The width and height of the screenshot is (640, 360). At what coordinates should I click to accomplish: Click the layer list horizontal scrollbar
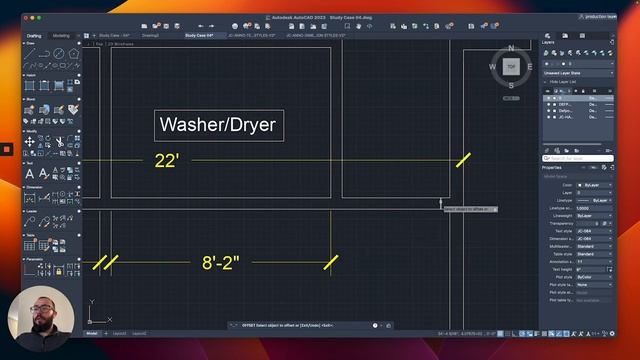click(572, 144)
